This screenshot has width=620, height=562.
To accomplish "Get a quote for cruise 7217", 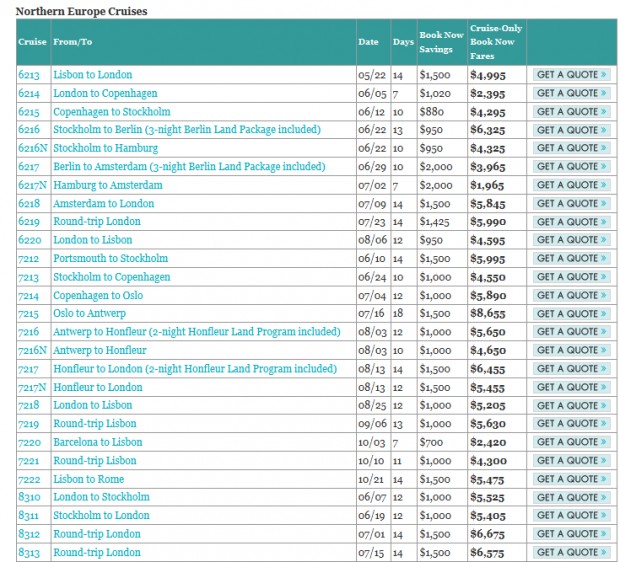I will click(571, 369).
